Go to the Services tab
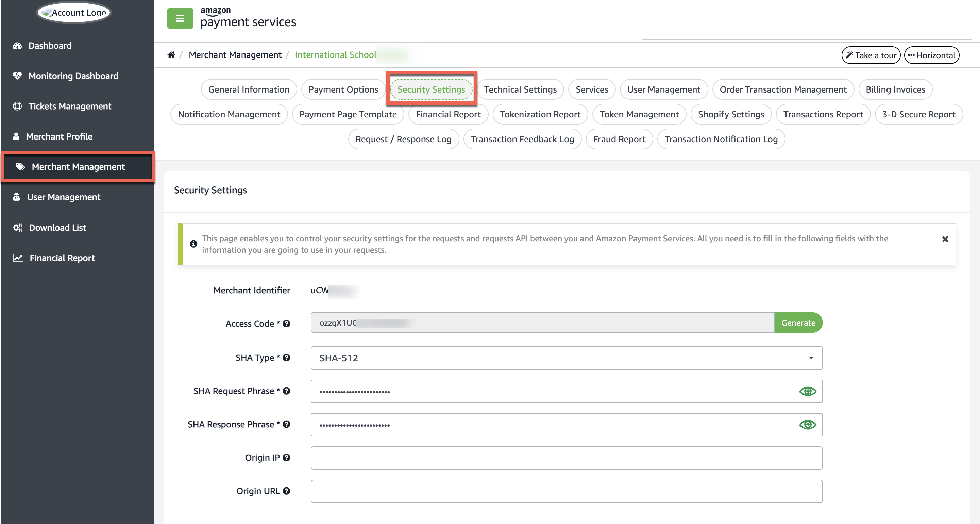Viewport: 980px width, 524px height. 592,89
